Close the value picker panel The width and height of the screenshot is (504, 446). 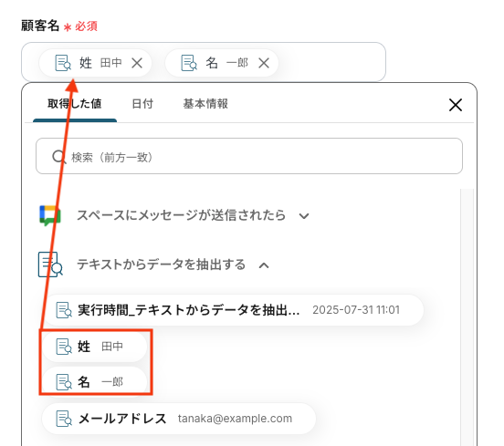455,105
